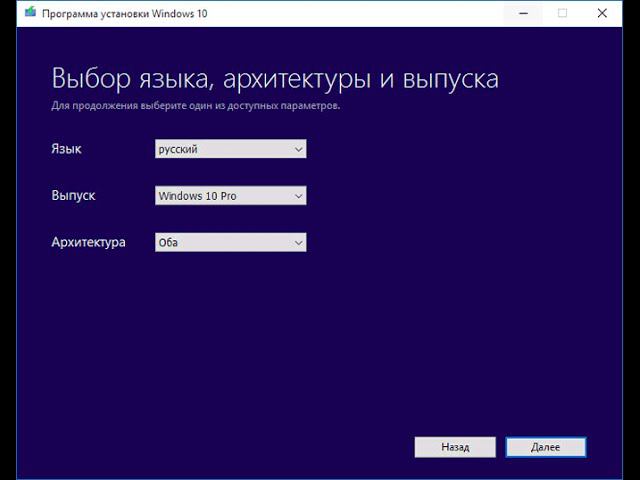
Task: Click the Далее button
Action: 546,447
